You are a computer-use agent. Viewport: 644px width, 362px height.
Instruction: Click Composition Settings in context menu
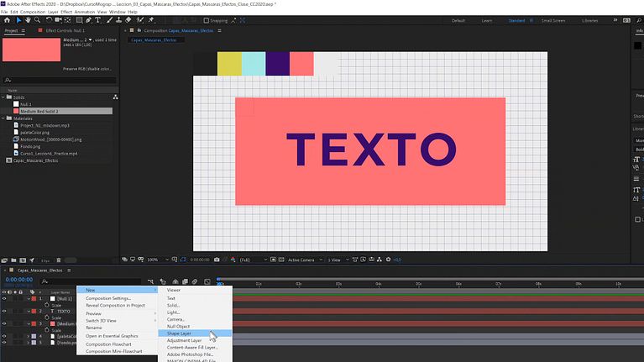(x=108, y=298)
